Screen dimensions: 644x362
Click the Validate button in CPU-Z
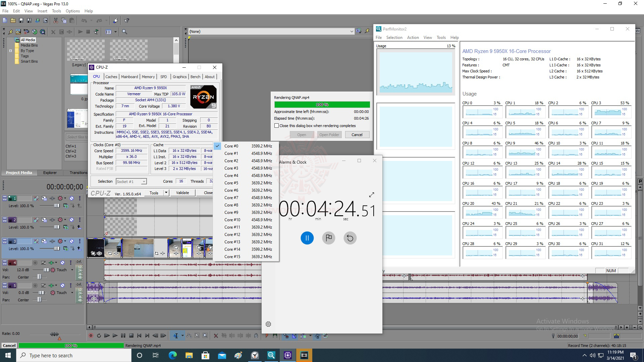click(182, 193)
